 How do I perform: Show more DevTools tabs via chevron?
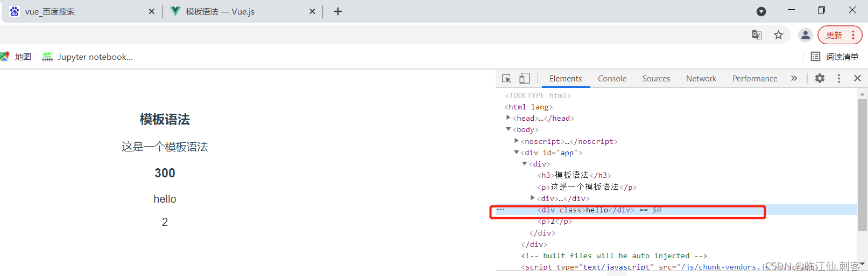[794, 79]
